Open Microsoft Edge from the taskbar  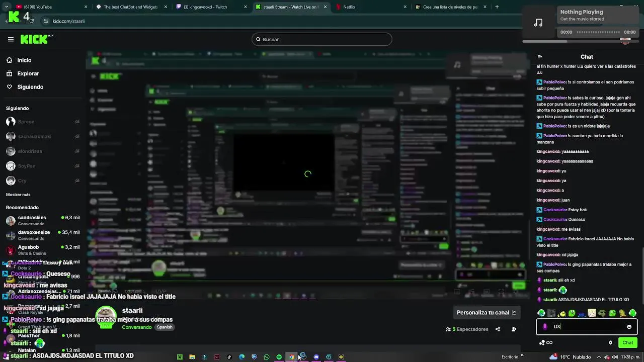242,357
